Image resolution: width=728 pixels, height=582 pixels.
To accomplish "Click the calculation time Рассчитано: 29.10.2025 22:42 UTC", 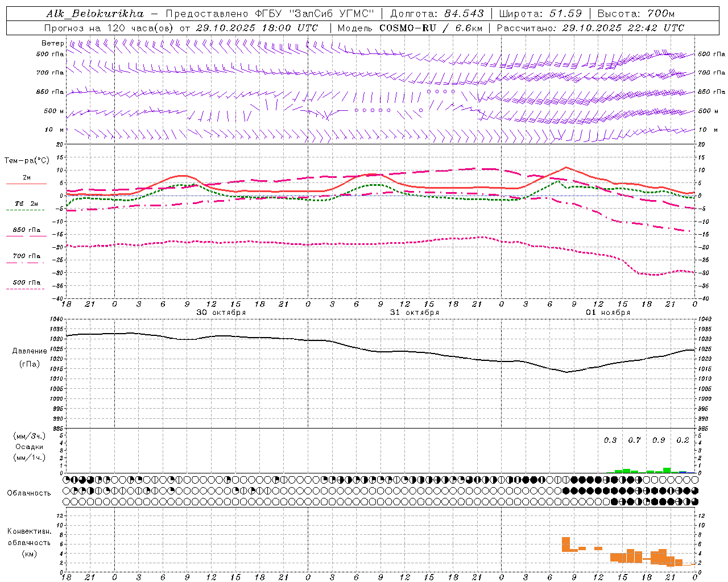I will (590, 28).
